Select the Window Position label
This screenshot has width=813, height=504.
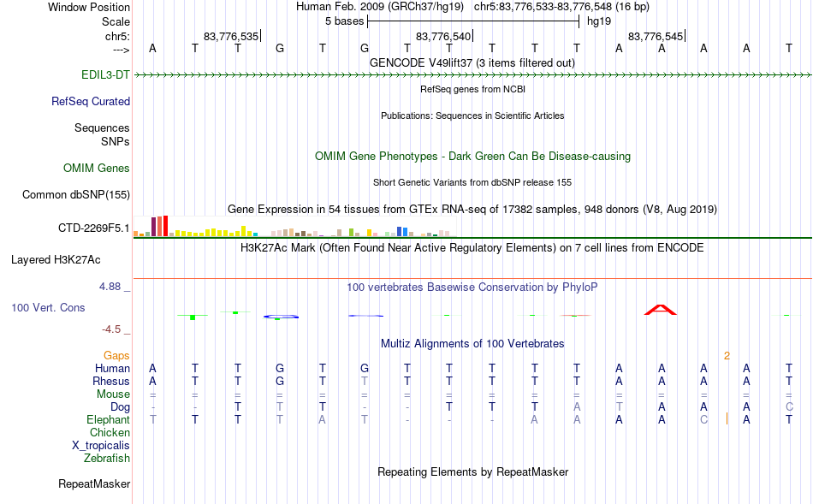point(89,7)
